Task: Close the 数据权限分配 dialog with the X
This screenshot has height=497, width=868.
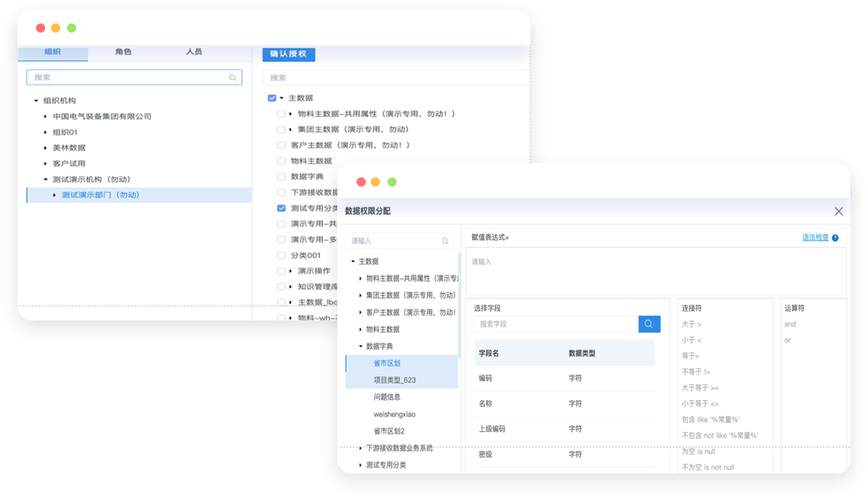Action: 839,212
